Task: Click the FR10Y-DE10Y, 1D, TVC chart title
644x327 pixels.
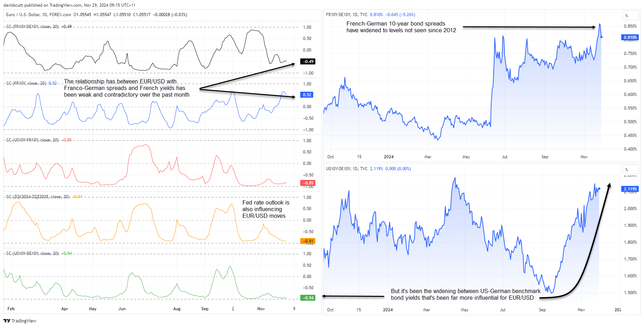Action: coord(347,15)
